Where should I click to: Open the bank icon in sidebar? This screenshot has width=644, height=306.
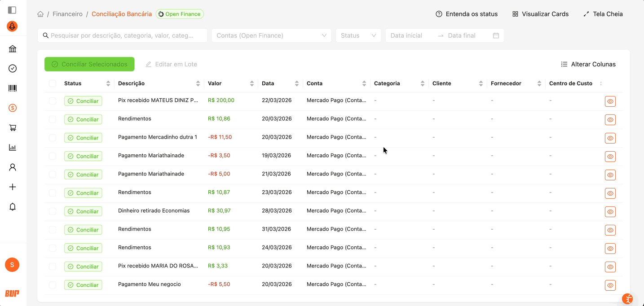point(13,49)
